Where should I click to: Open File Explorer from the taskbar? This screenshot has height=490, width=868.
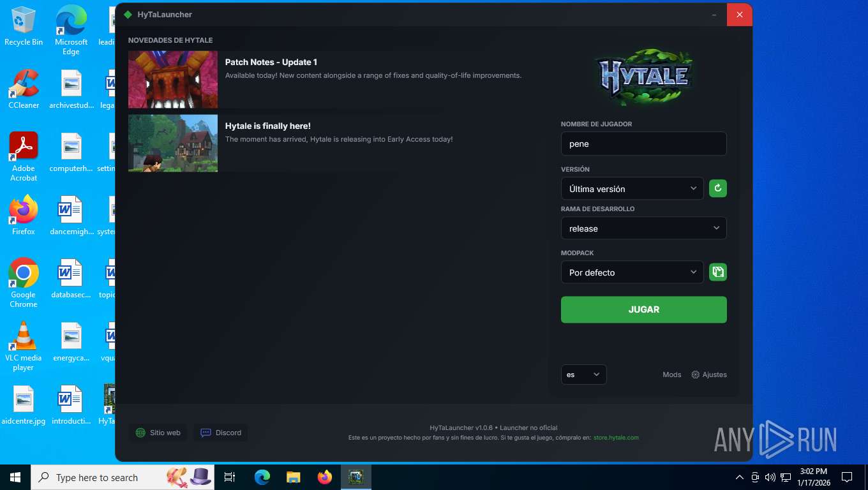coord(293,477)
